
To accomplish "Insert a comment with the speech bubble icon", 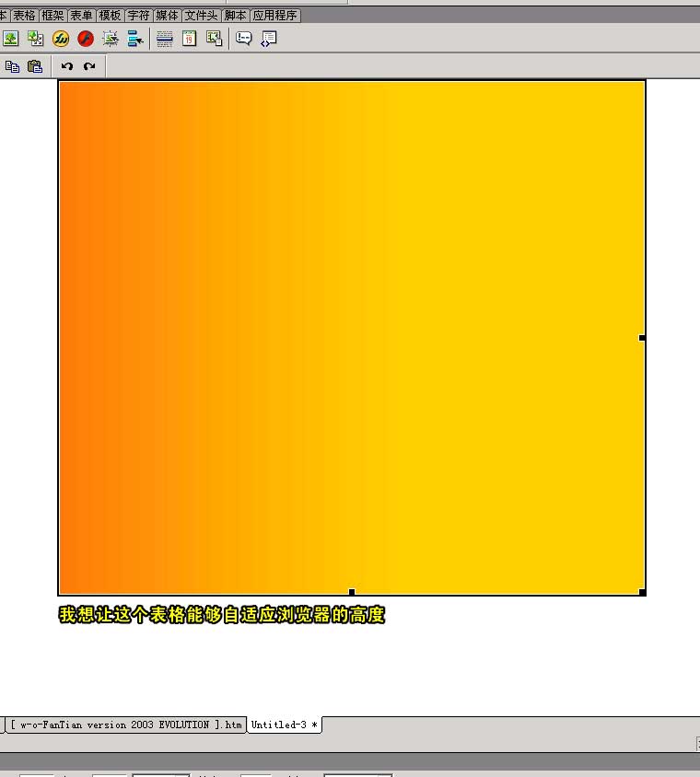I will click(243, 38).
